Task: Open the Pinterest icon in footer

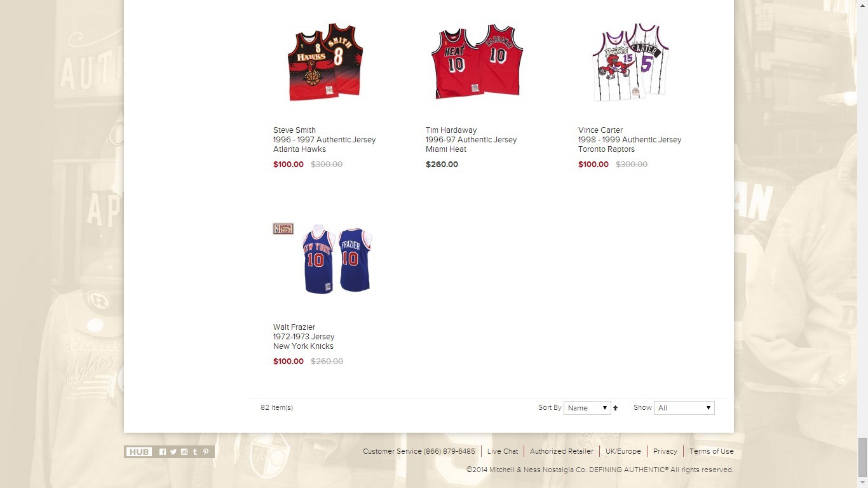Action: [206, 452]
